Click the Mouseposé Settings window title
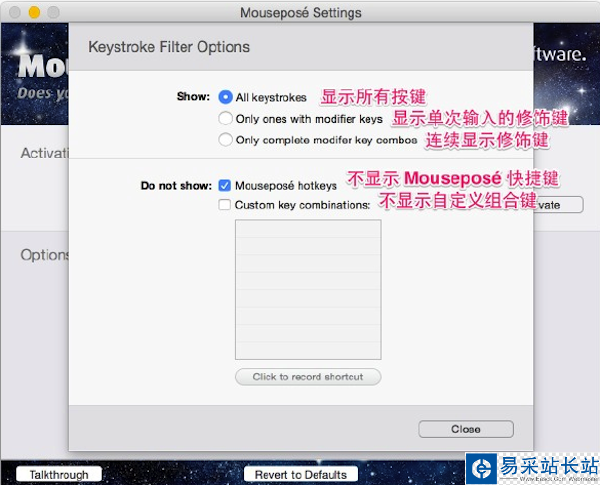This screenshot has width=600, height=485. point(300,13)
